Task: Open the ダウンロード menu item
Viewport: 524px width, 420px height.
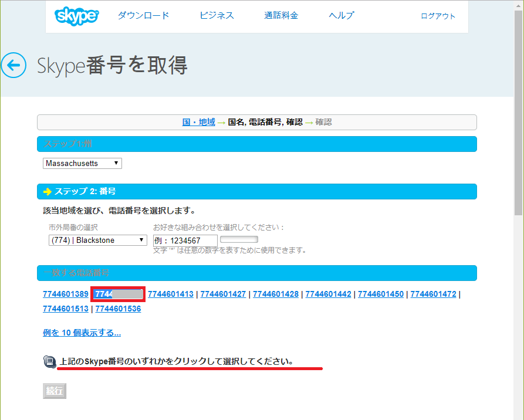Action: [x=143, y=15]
